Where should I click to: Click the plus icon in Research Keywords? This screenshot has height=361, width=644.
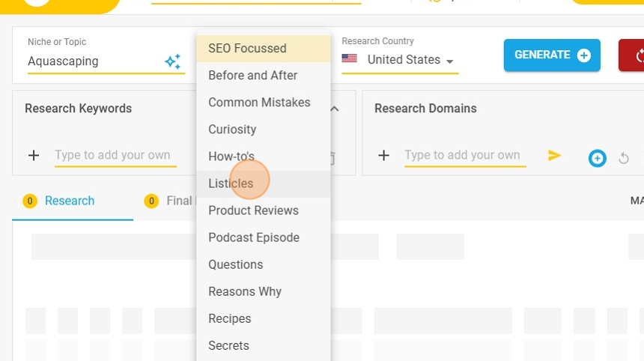click(34, 156)
